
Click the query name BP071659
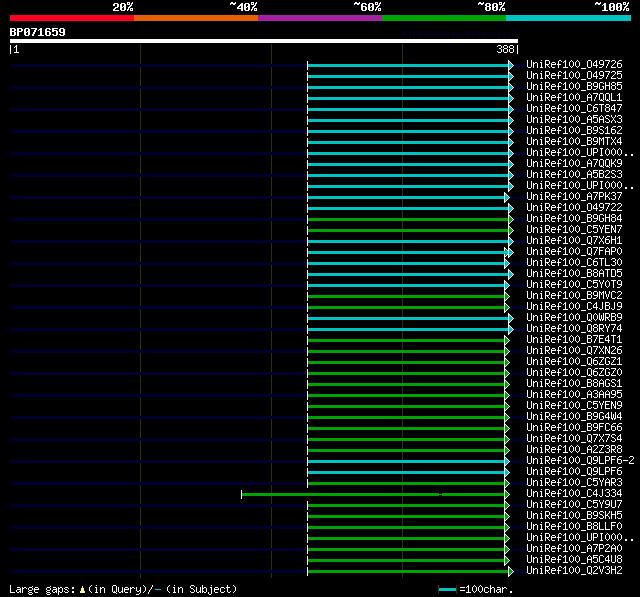[x=38, y=32]
